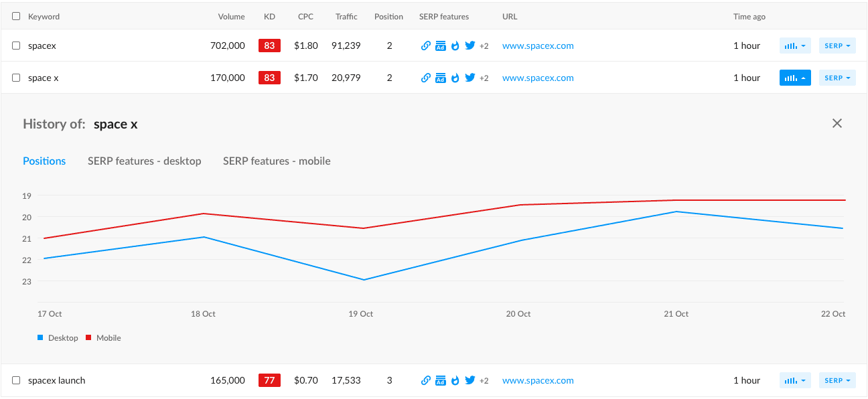Close the History of space x panel
Image resolution: width=868 pixels, height=399 pixels.
[x=837, y=123]
